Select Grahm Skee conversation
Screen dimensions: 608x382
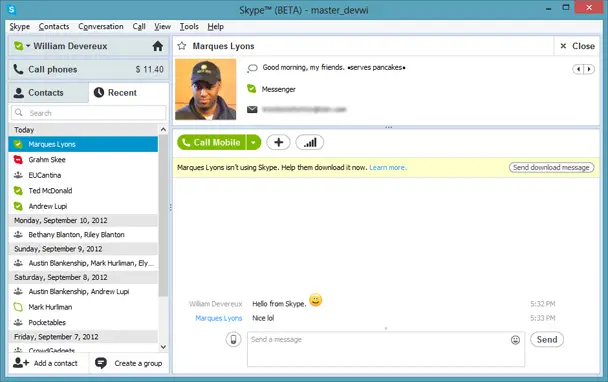coord(83,160)
